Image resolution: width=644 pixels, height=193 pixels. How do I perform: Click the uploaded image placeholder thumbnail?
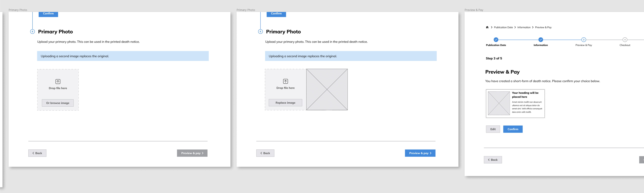click(327, 89)
